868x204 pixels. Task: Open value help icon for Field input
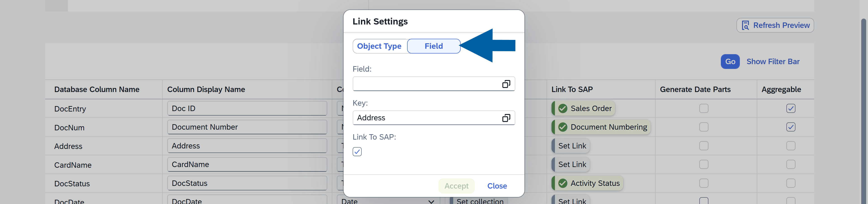pyautogui.click(x=506, y=84)
